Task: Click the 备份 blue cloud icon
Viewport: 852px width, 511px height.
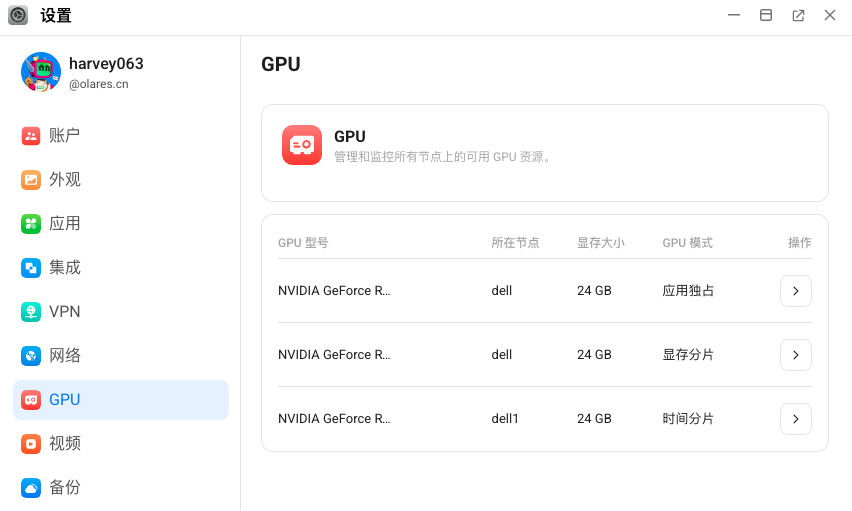Action: 31,488
